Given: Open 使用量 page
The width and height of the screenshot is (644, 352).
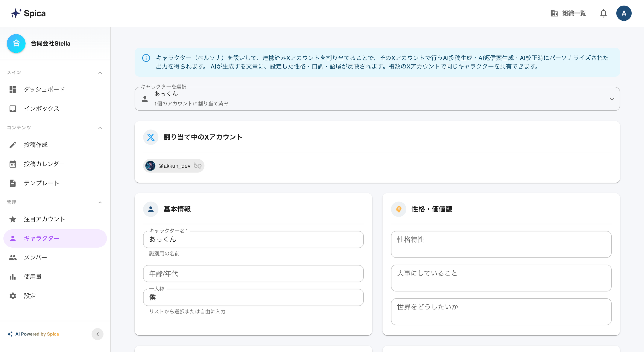Looking at the screenshot, I should click(x=55, y=276).
